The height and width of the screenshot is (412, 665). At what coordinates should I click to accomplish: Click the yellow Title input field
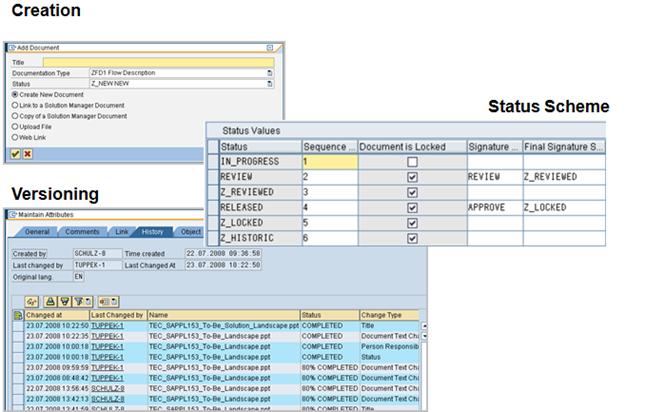tap(158, 62)
